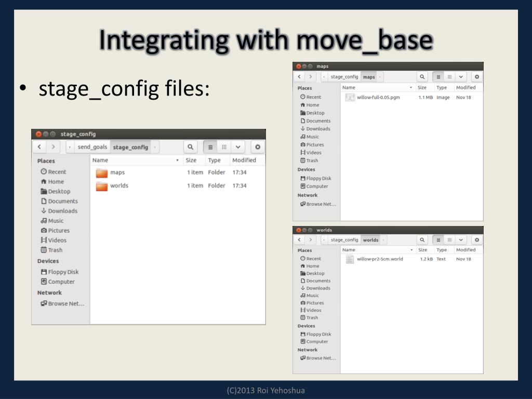Browse Network in maps window sidebar
Image resolution: width=532 pixels, height=399 pixels.
pyautogui.click(x=317, y=204)
